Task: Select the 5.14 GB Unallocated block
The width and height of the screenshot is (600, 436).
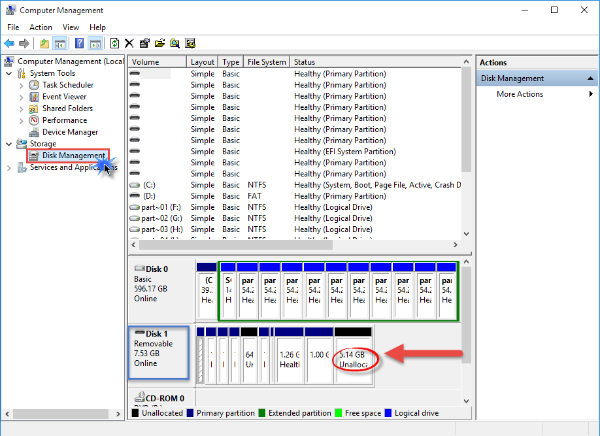Action: 353,356
